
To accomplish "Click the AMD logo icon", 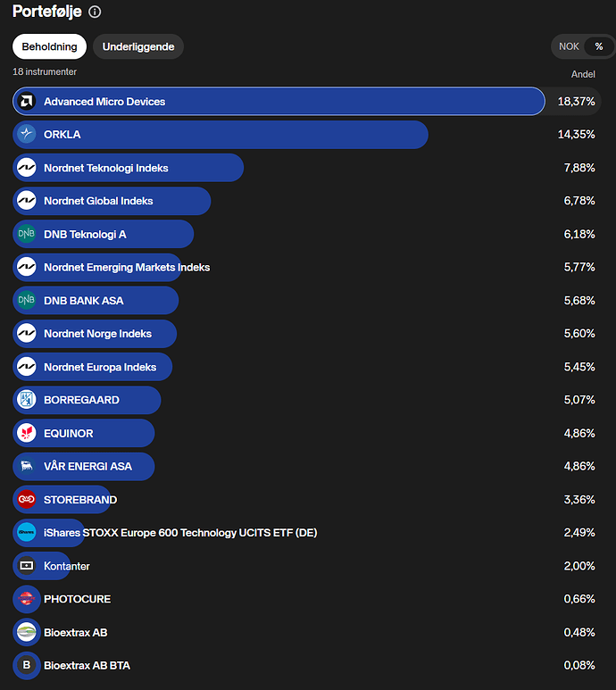I will [x=27, y=102].
